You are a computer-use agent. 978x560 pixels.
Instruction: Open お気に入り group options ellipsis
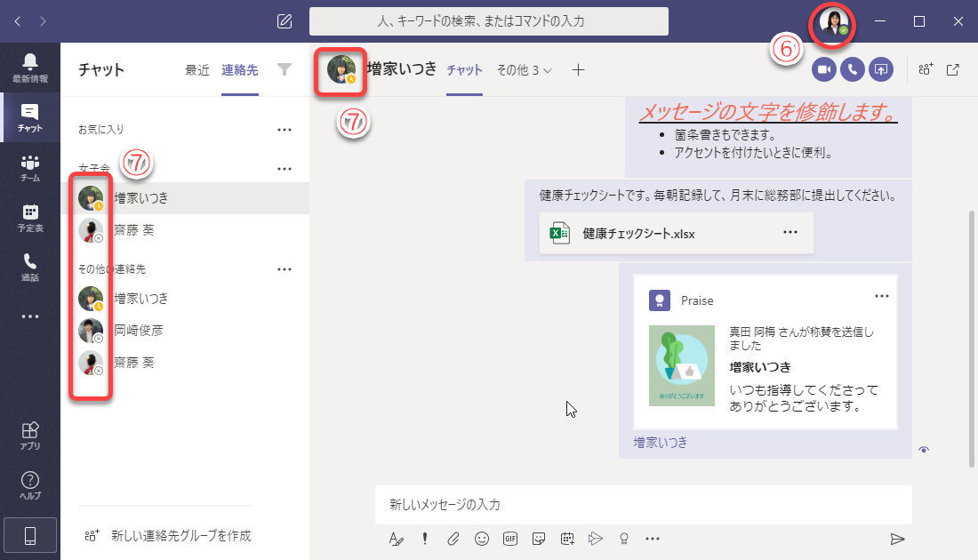coord(285,130)
